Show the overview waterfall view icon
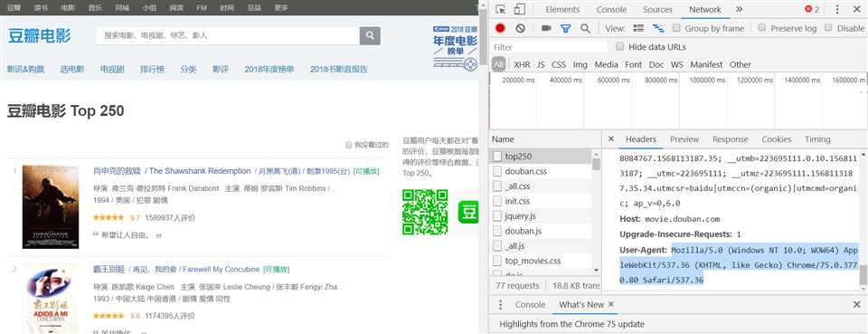The image size is (868, 334). [658, 28]
